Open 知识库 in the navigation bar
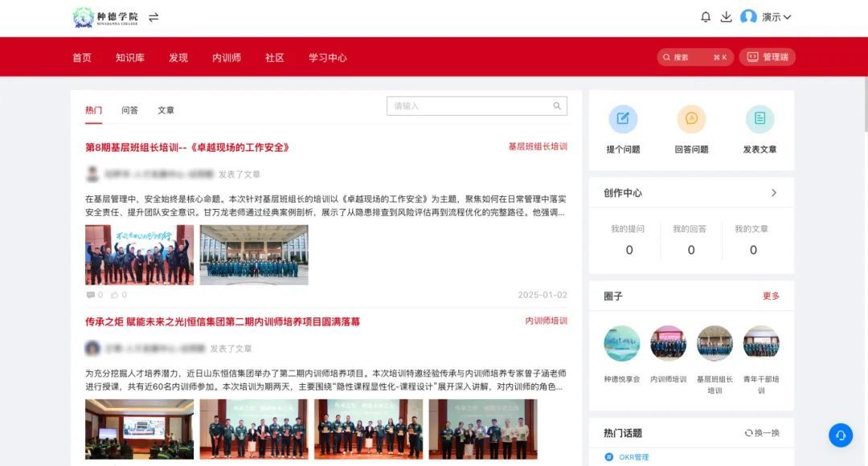Screen dimensions: 868x466 point(129,58)
